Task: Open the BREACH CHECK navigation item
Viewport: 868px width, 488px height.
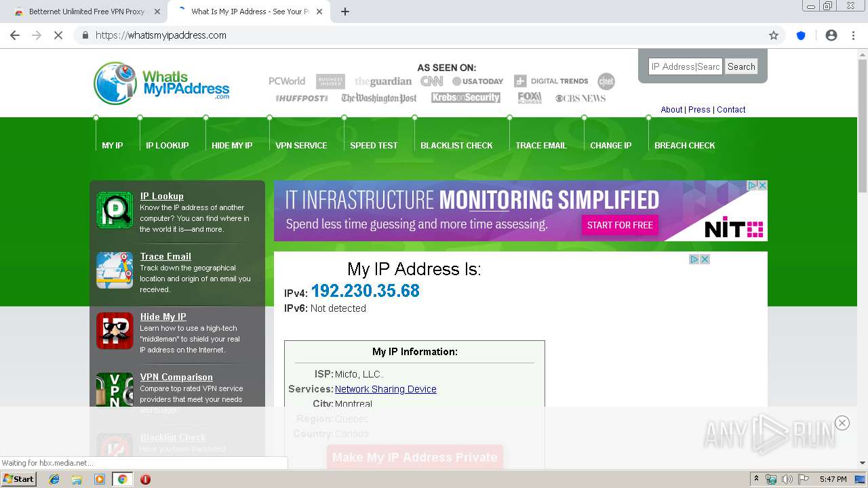Action: click(685, 146)
